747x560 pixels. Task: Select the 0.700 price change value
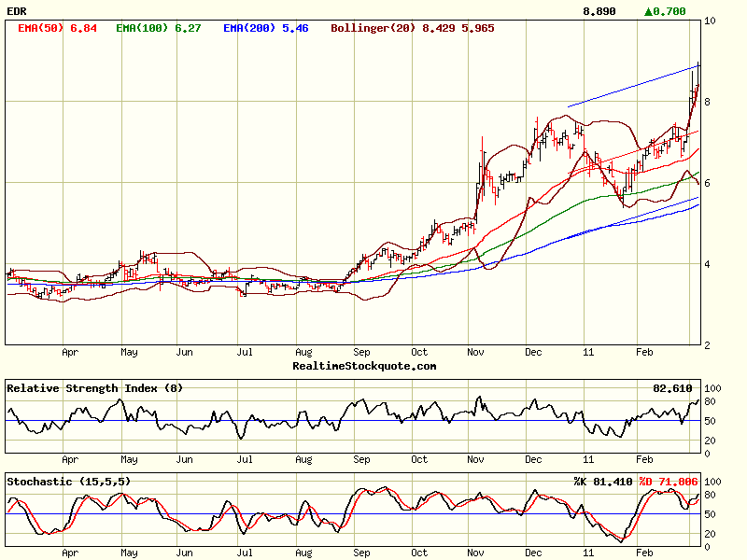(669, 11)
